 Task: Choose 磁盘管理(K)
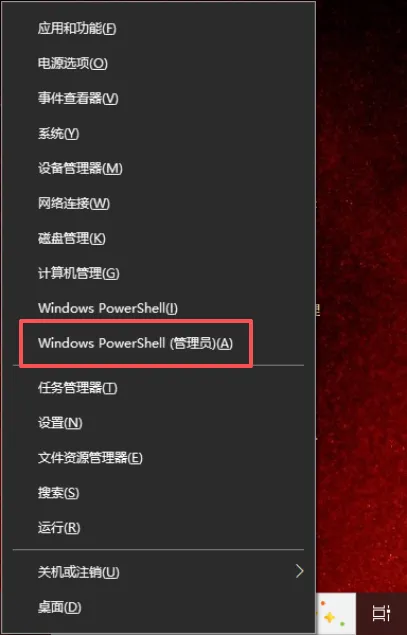point(158,238)
